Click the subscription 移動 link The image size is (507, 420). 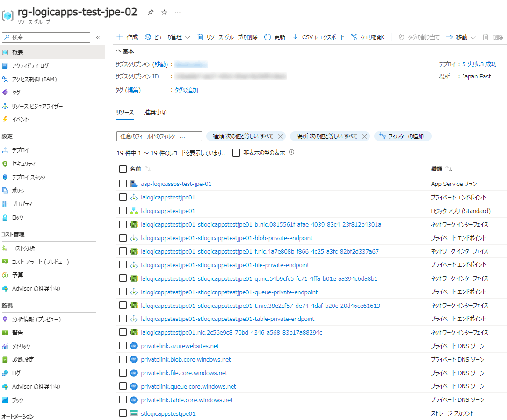[x=160, y=64]
